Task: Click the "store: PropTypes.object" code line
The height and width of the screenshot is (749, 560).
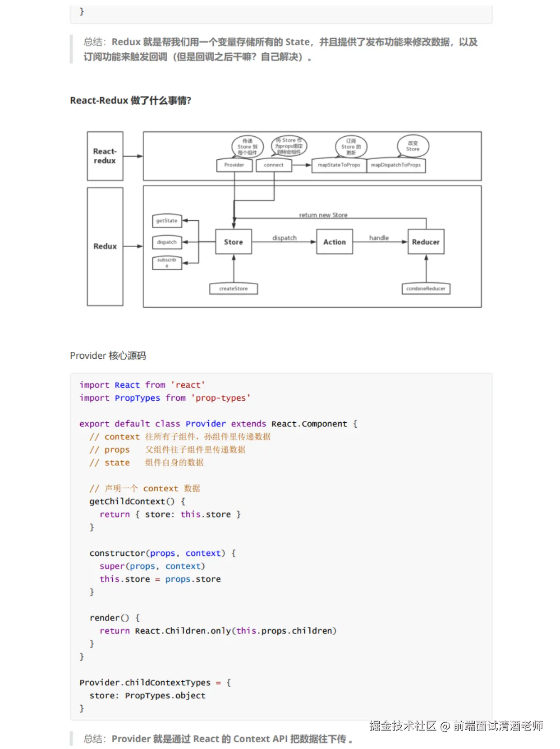Action: click(147, 696)
